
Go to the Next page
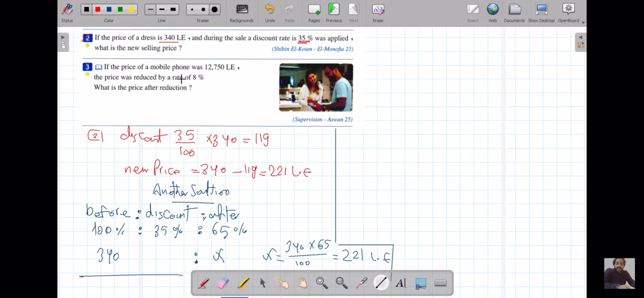(x=354, y=13)
